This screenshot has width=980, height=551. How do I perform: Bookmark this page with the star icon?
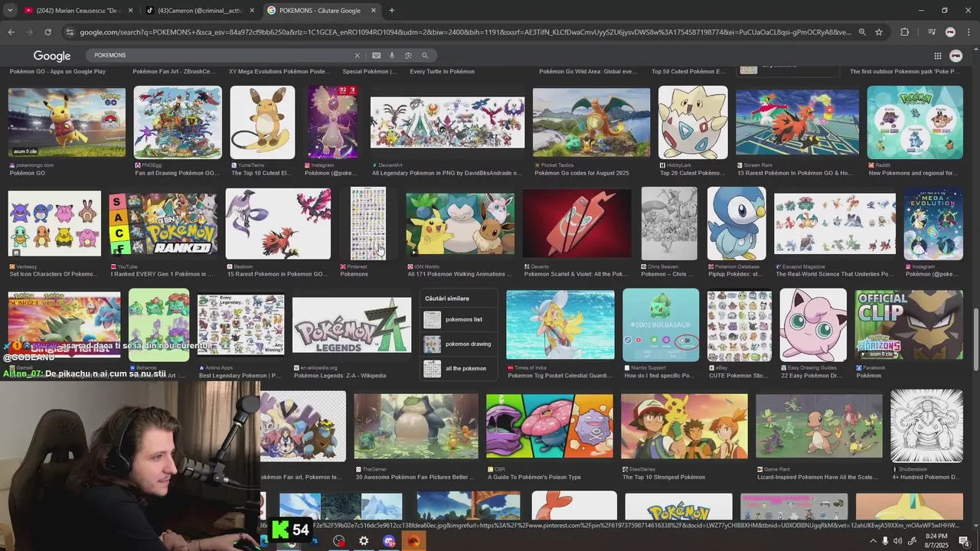(879, 32)
